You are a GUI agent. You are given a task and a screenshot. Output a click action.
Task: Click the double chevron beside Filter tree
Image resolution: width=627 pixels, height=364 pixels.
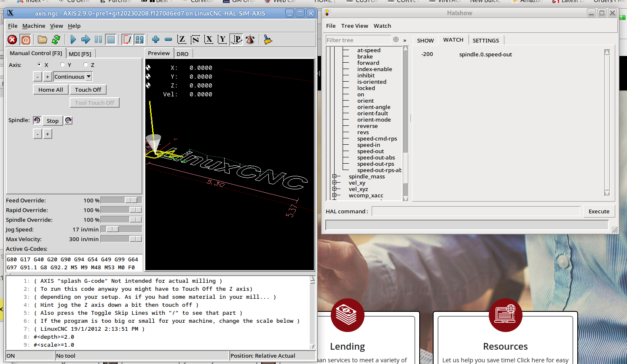pos(405,40)
